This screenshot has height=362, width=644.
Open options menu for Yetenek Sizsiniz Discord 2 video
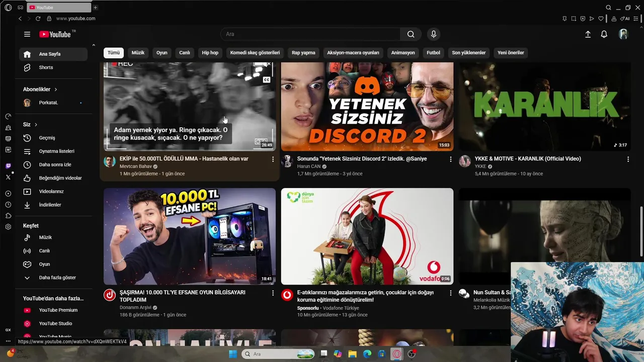450,159
